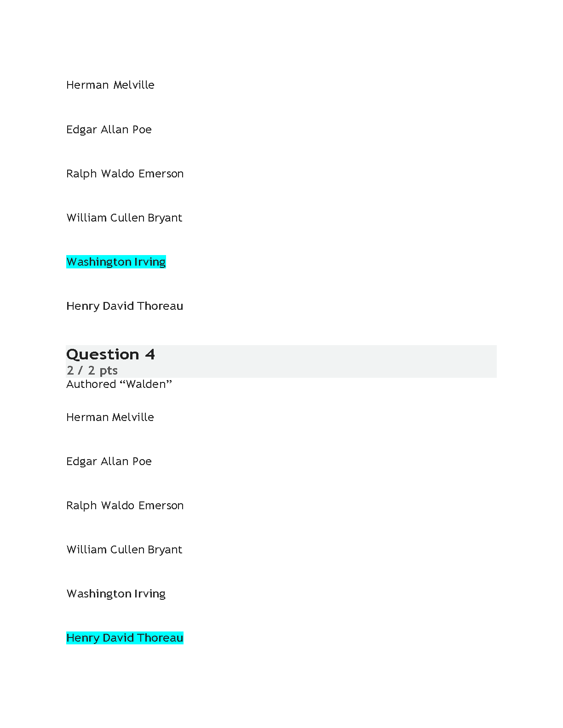Click the numeral 4 in the question heading

[x=150, y=354]
